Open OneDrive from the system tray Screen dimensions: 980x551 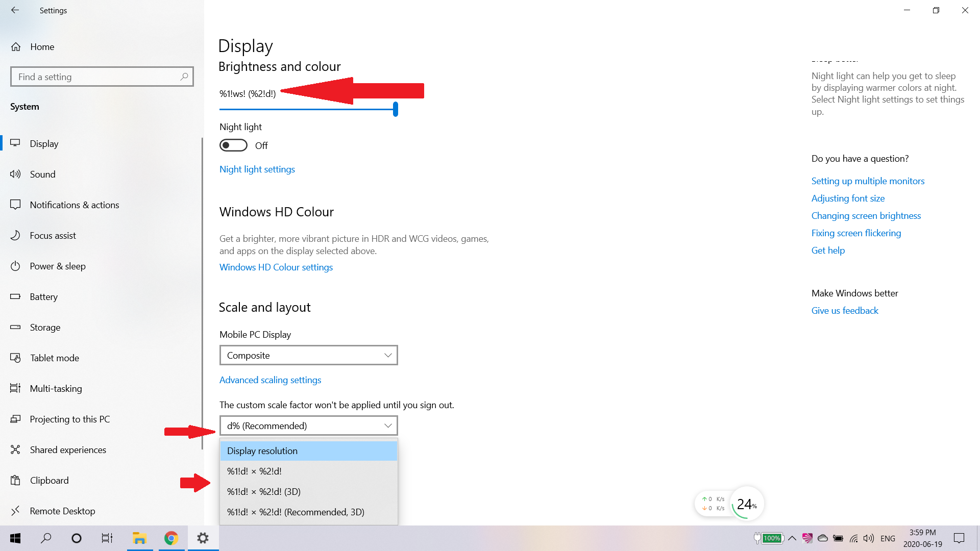(822, 538)
